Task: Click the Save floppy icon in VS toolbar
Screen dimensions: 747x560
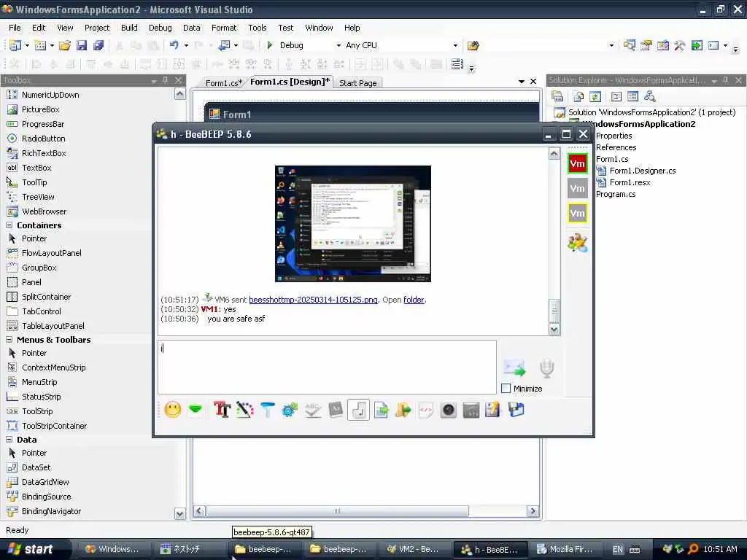Action: tap(82, 45)
